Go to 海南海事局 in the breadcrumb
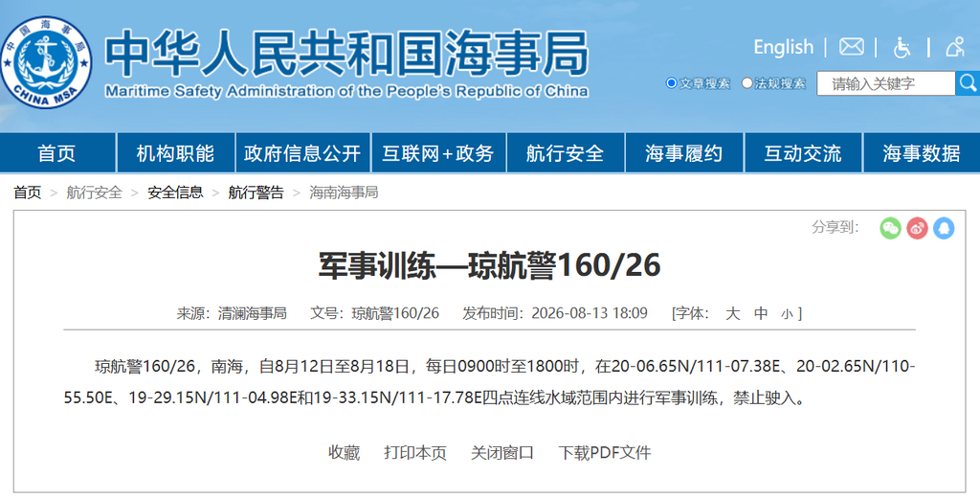Image resolution: width=980 pixels, height=499 pixels. pyautogui.click(x=344, y=193)
